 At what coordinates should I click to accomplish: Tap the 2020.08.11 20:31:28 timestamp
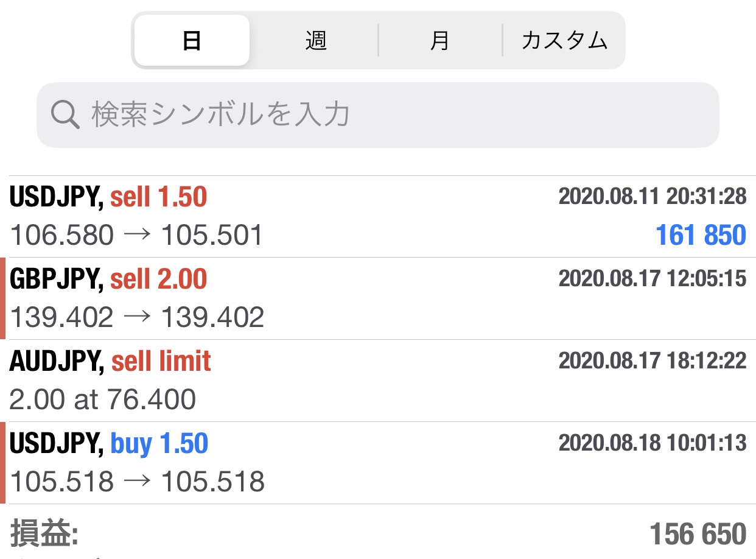coord(652,196)
